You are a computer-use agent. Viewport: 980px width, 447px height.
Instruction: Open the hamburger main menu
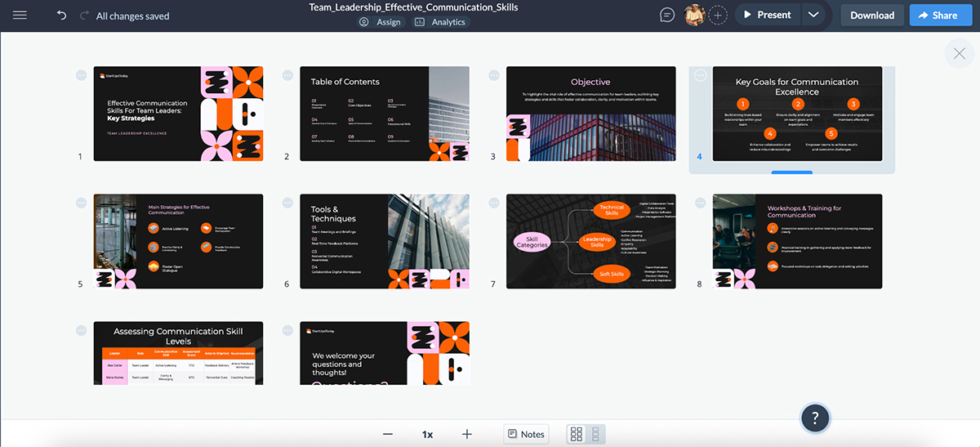(20, 16)
